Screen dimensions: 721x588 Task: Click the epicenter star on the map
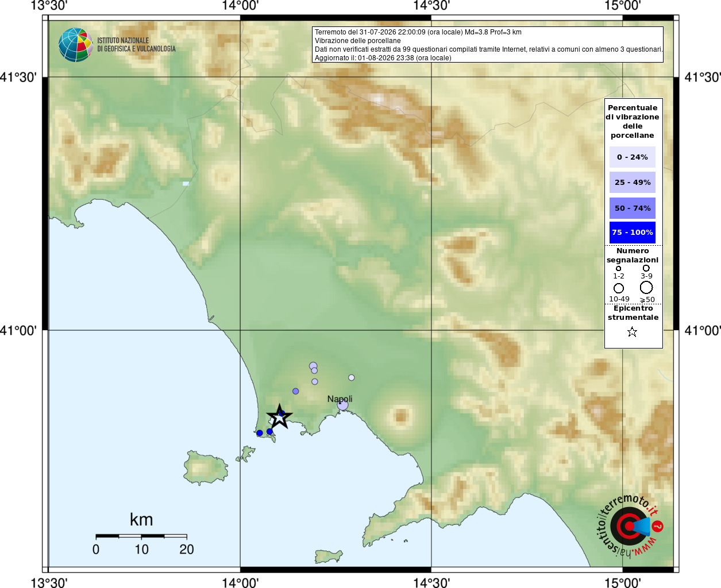click(x=279, y=416)
